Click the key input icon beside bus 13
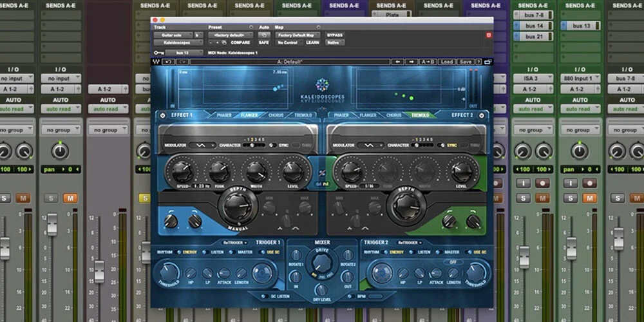Image resolution: width=644 pixels, height=322 pixels. (159, 53)
